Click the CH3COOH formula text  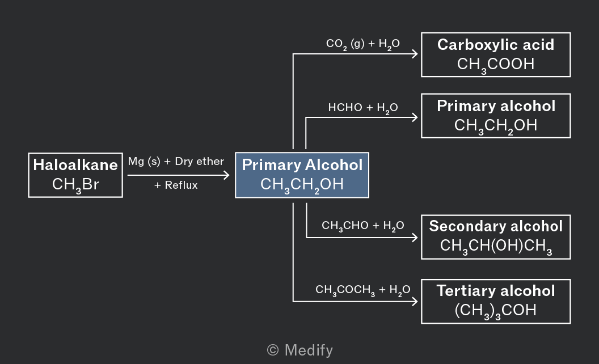pyautogui.click(x=496, y=65)
